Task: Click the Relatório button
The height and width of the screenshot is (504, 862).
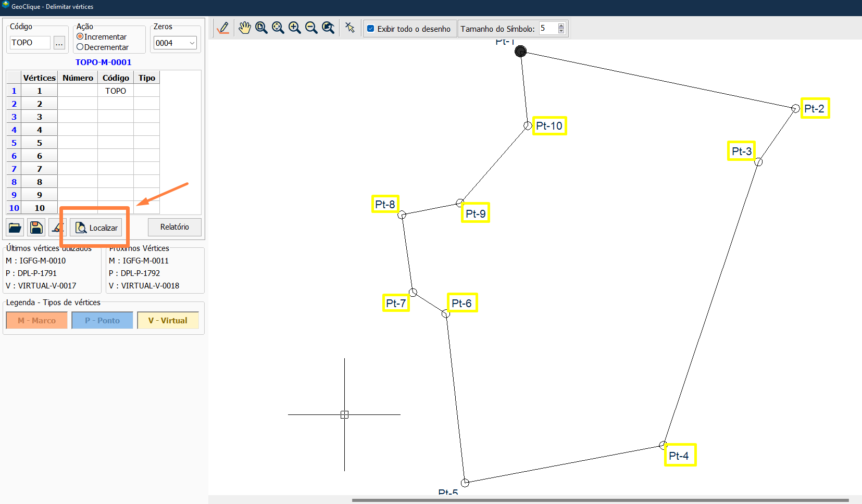Action: [x=174, y=227]
